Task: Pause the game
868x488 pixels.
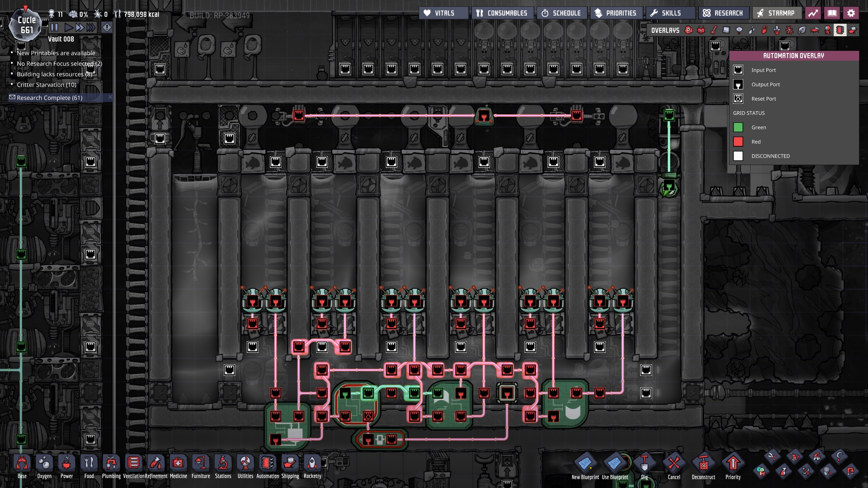Action: pos(54,27)
